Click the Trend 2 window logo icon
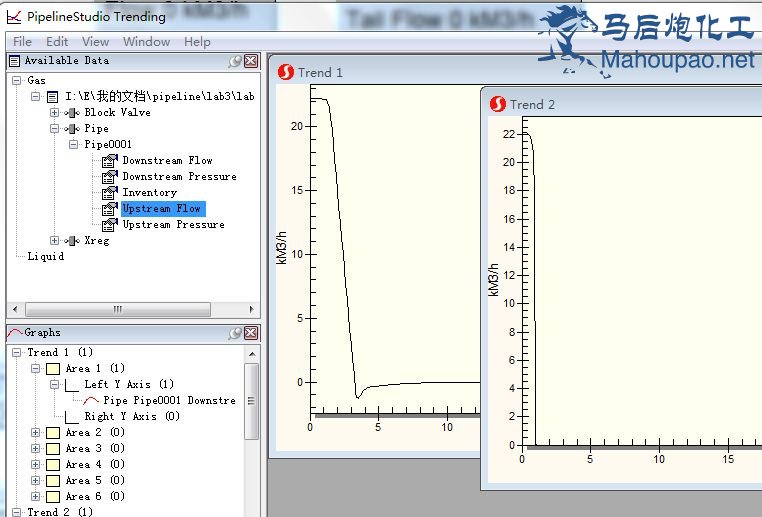Viewport: 762px width, 517px height. [x=498, y=104]
